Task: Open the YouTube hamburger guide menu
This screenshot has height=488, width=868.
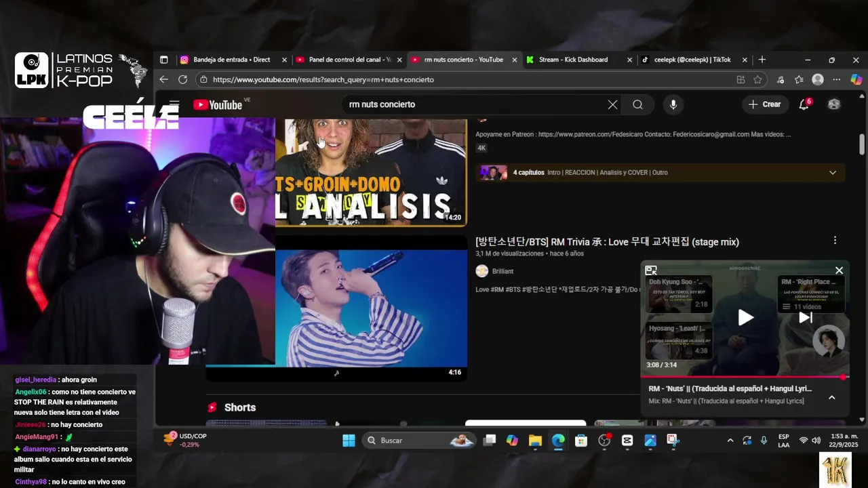Action: pyautogui.click(x=174, y=104)
